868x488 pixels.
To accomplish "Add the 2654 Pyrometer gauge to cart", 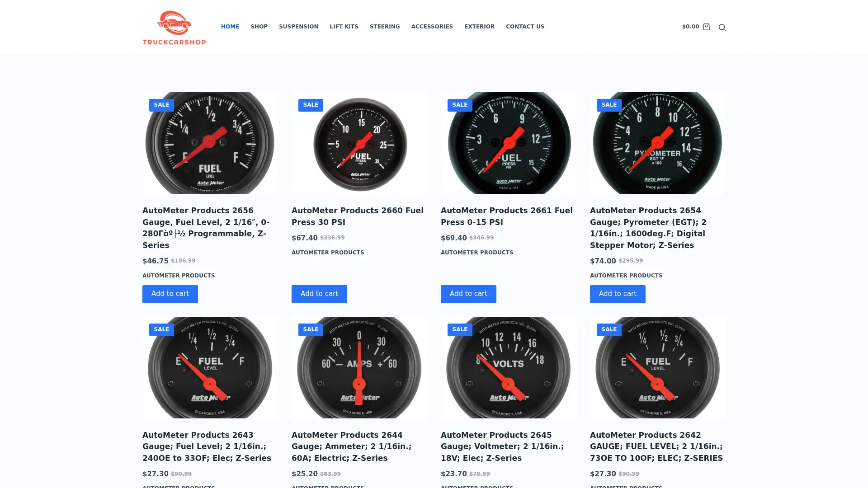I will 617,294.
